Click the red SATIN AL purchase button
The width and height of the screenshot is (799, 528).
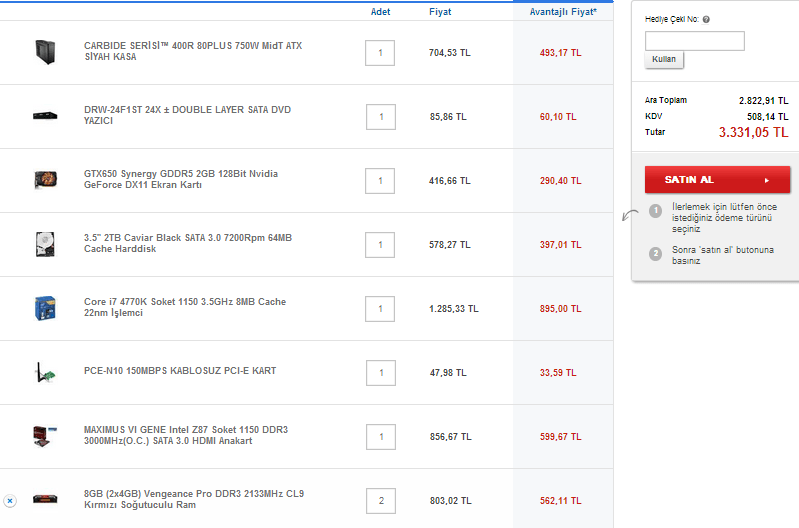[717, 179]
